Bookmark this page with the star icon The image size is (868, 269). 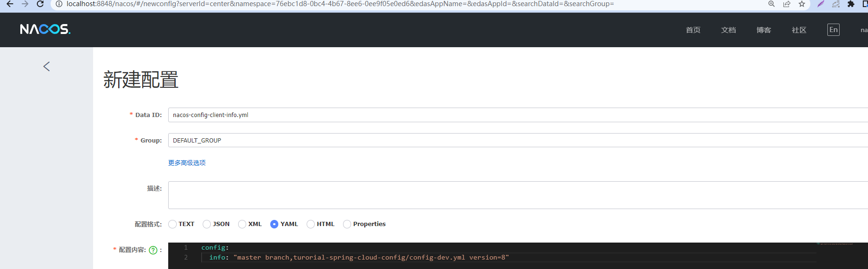(x=802, y=4)
